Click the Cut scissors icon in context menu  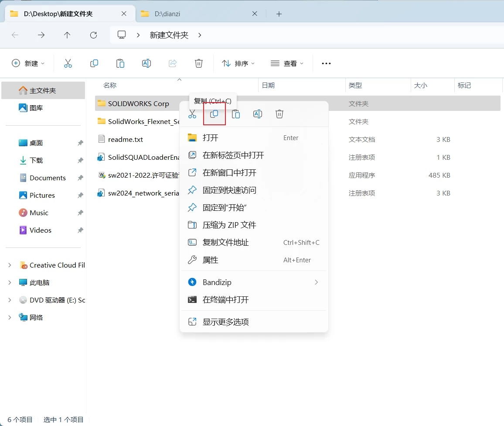pyautogui.click(x=192, y=114)
